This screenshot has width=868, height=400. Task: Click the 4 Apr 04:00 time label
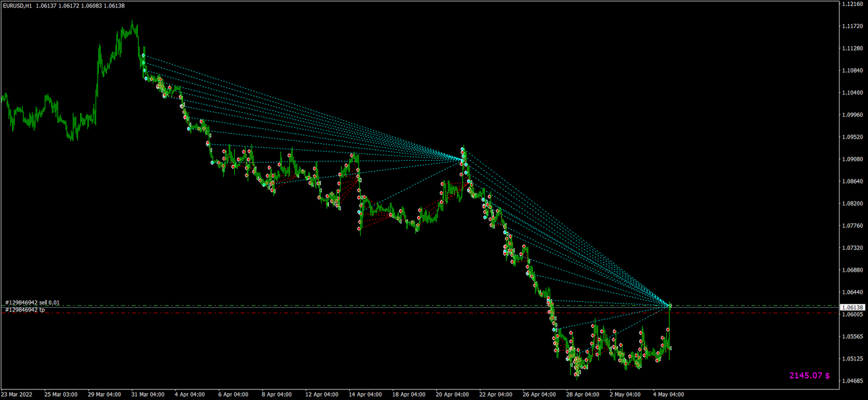click(189, 395)
